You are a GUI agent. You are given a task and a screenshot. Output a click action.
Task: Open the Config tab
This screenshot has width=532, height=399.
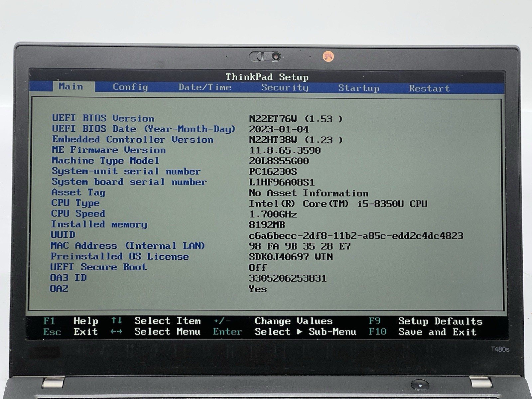tap(130, 87)
